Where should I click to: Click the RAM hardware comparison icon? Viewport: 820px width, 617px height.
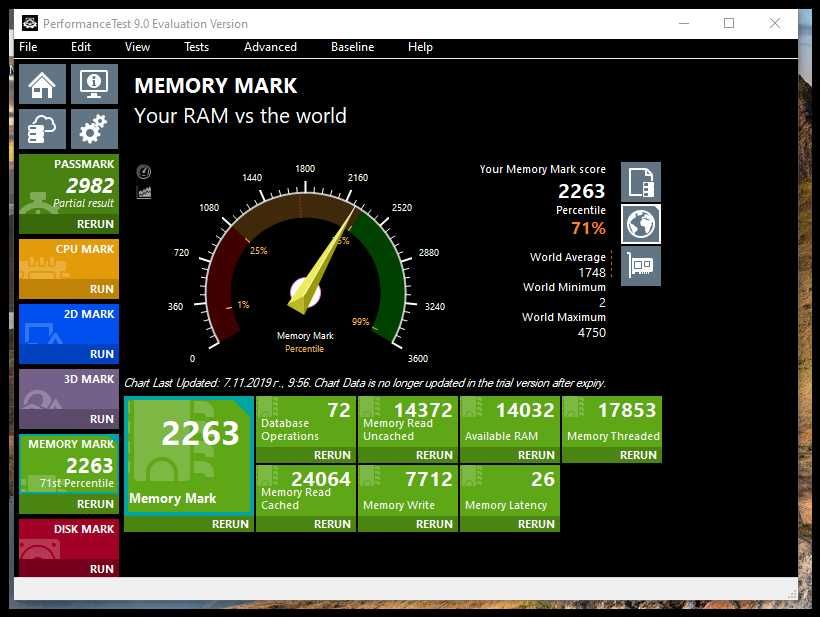tap(641, 266)
